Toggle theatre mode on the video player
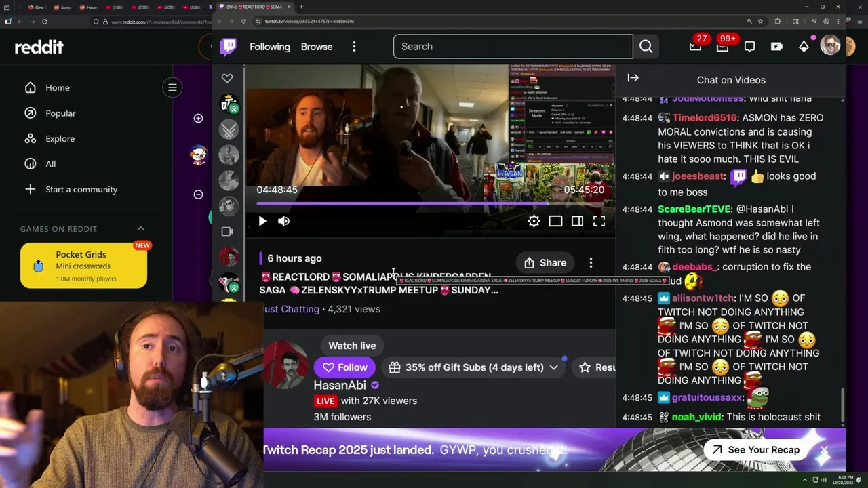 555,221
